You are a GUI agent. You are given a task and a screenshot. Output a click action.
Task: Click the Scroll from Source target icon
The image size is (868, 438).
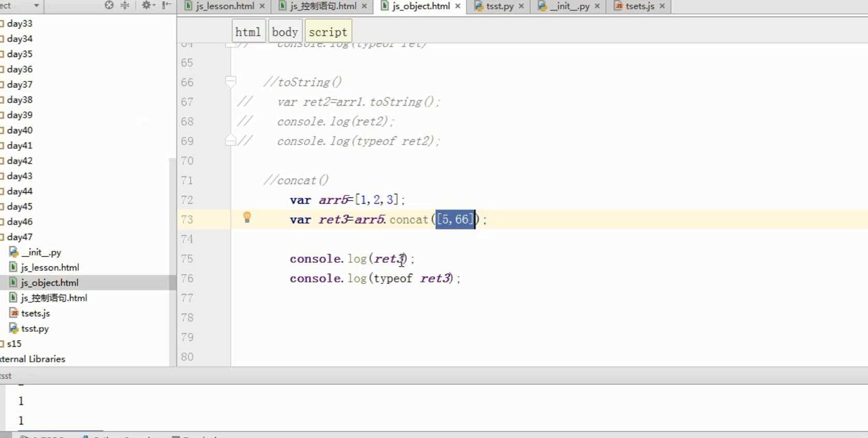[x=109, y=5]
